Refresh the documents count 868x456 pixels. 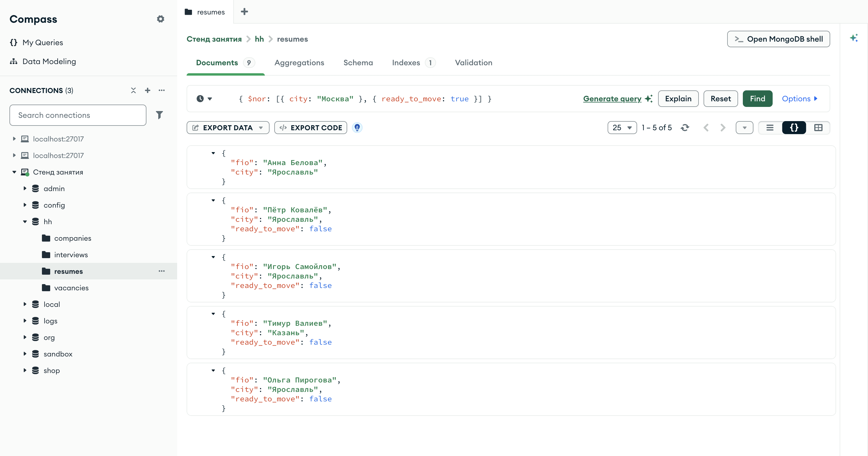[x=685, y=128]
